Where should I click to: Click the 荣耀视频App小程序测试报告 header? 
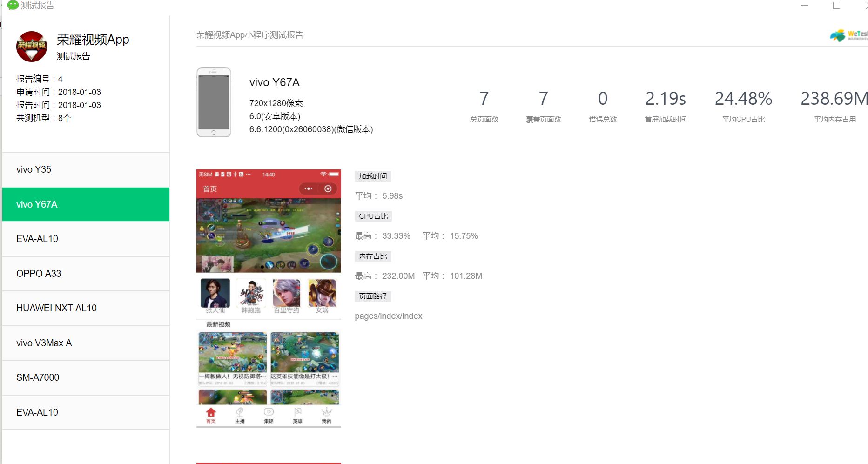click(250, 35)
